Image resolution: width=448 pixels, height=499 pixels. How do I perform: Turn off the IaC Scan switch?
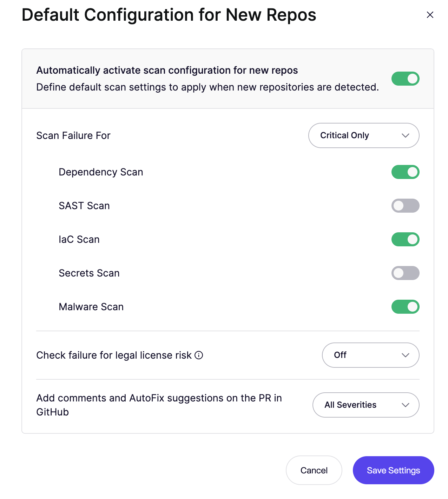coord(405,239)
